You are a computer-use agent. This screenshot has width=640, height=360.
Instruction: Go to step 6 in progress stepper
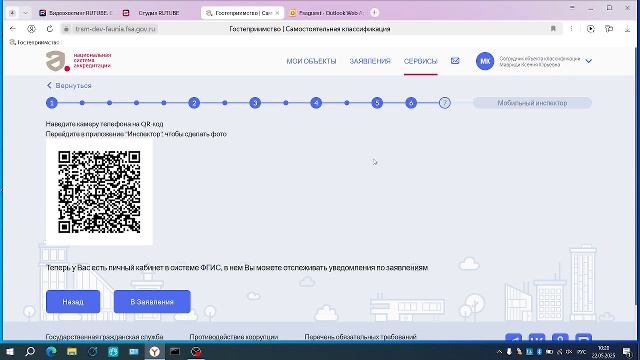coord(411,103)
